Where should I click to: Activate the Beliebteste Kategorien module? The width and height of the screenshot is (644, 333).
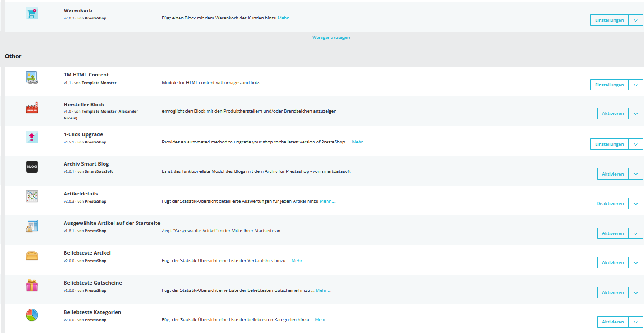pyautogui.click(x=613, y=322)
